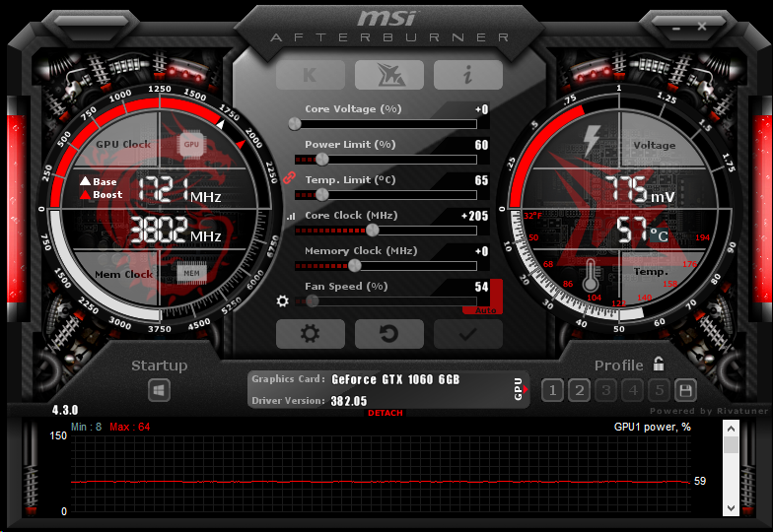Close the Afterburner window
773x532 pixels.
point(702,26)
